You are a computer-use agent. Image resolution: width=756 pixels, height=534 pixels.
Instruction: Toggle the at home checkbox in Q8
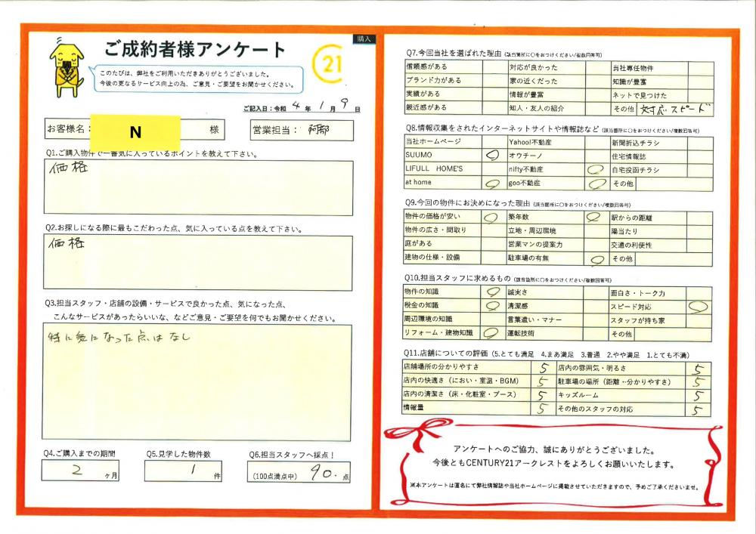click(494, 183)
